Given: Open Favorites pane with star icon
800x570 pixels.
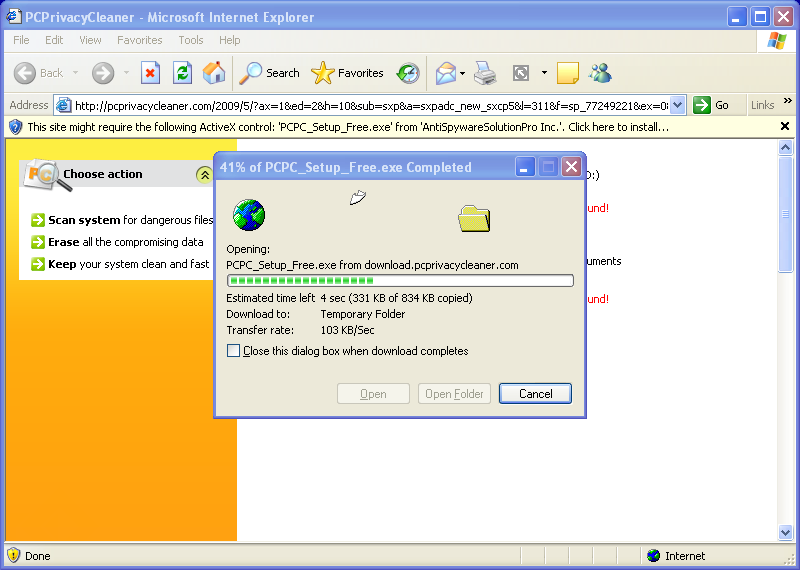Looking at the screenshot, I should click(x=347, y=73).
